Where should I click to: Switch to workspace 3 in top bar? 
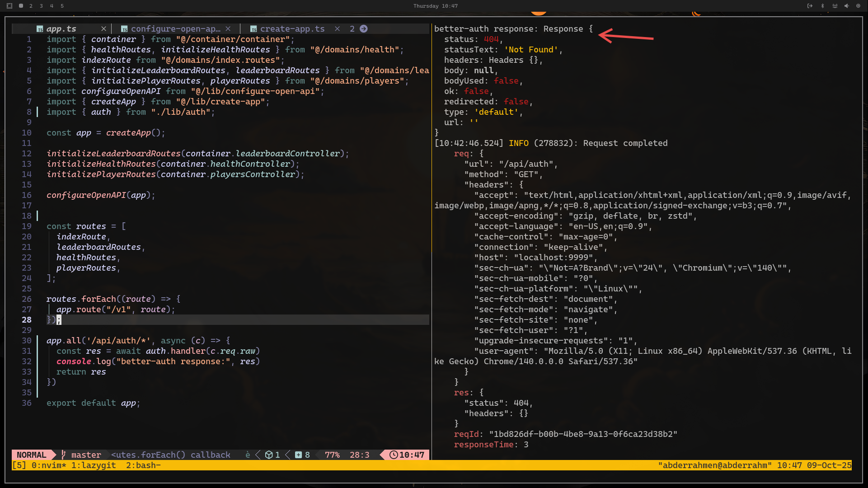(x=41, y=6)
